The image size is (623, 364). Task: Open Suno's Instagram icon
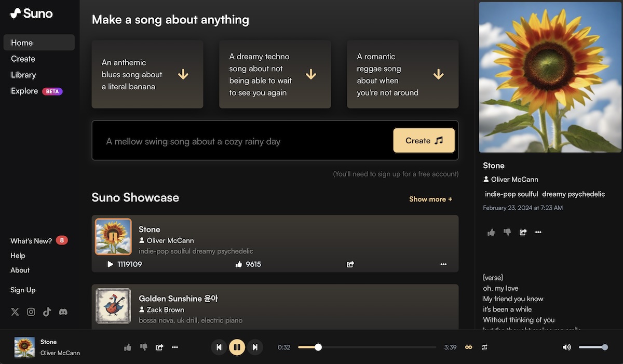[x=31, y=312]
